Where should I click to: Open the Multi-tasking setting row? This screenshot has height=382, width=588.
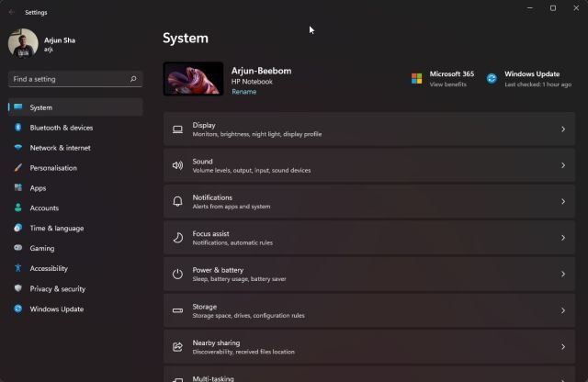click(369, 374)
